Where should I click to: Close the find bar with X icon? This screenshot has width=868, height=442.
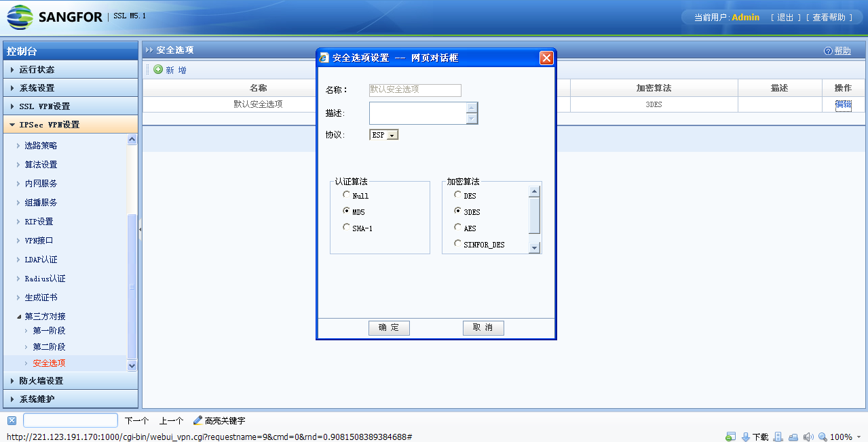click(12, 420)
